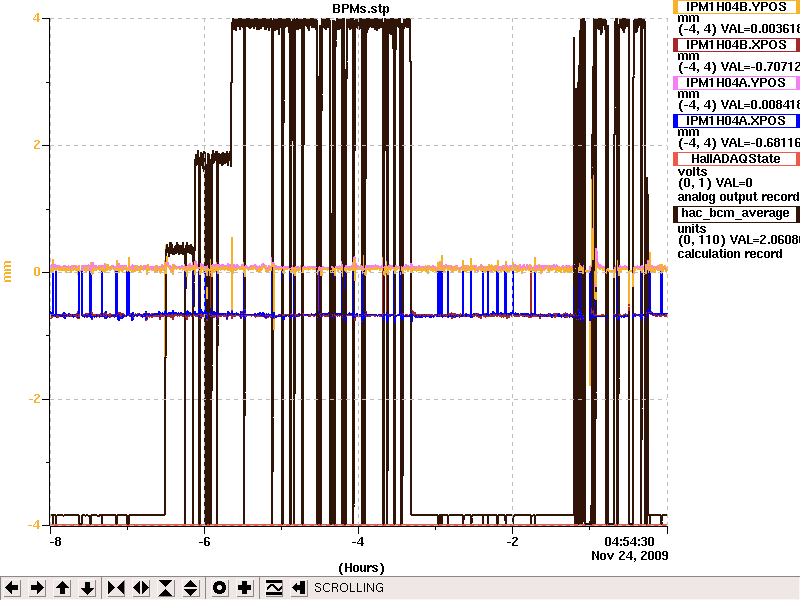Select the IPM1H04A.YPOS curve in the legend

tap(736, 83)
